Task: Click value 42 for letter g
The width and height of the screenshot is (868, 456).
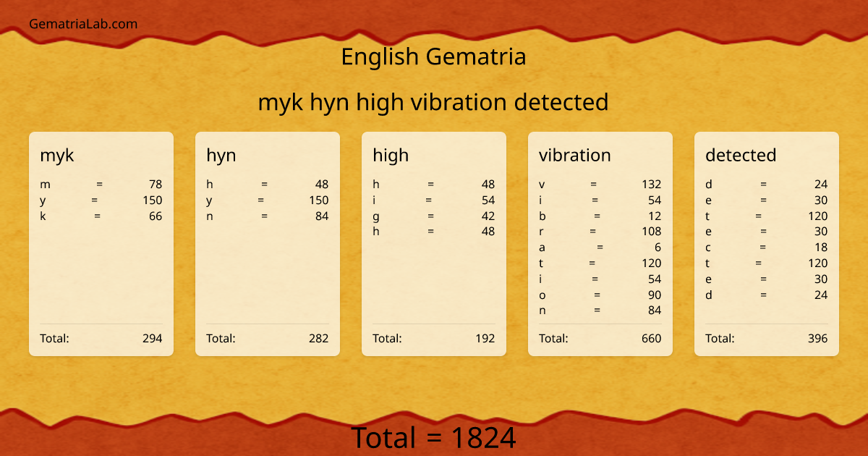Action: click(488, 216)
